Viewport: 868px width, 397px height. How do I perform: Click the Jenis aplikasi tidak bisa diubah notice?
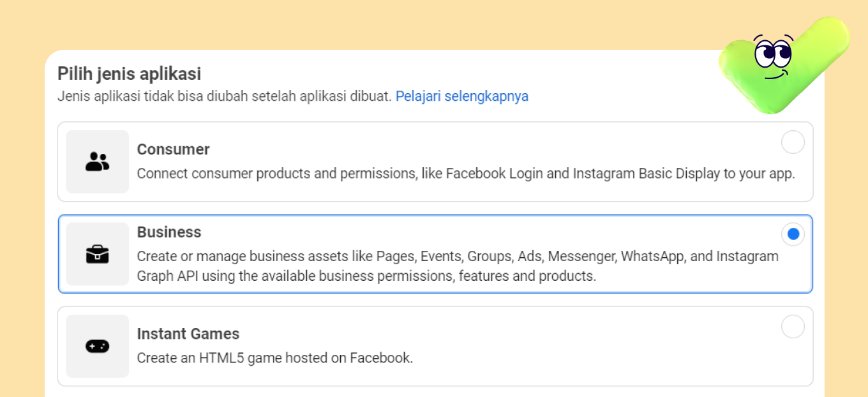[225, 96]
